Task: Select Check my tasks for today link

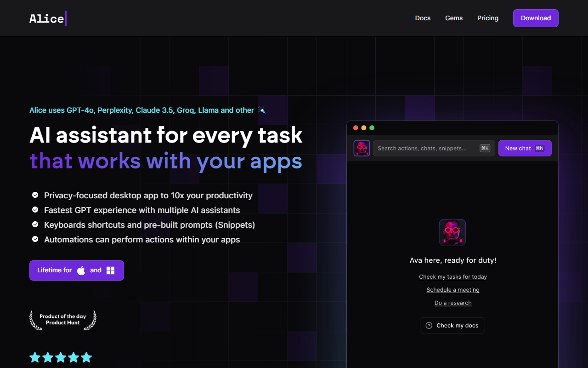Action: click(453, 276)
